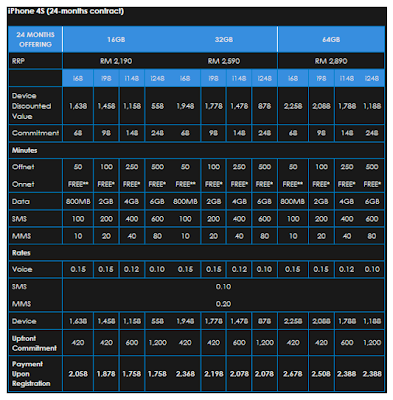Click 64GB i68 Onnet 'FREE**' value
Image resolution: width=393 pixels, height=400 pixels.
293,184
